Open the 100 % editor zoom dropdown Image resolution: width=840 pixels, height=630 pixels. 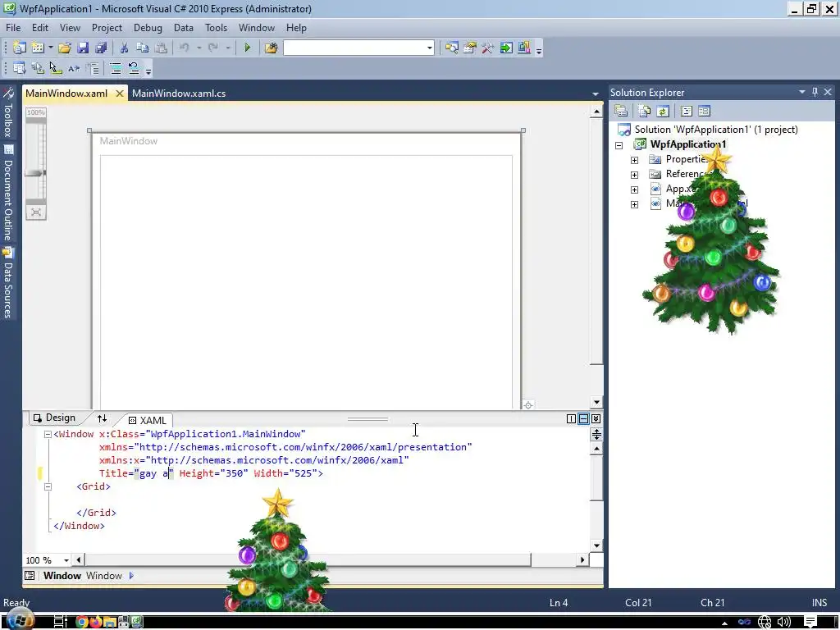pyautogui.click(x=66, y=560)
